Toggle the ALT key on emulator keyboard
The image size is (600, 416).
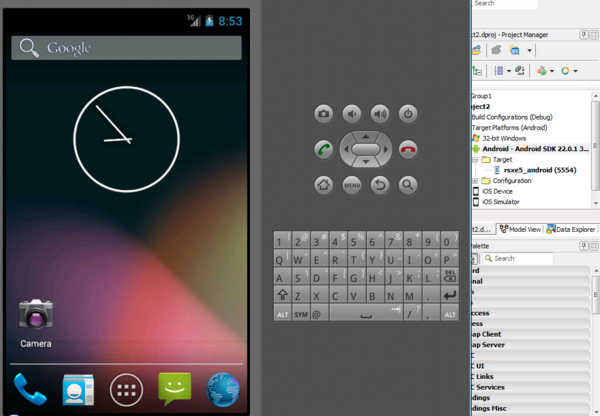283,314
